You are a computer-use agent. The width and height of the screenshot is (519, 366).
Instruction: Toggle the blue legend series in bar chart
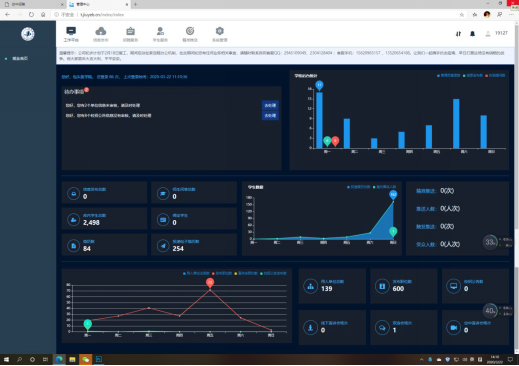point(448,76)
